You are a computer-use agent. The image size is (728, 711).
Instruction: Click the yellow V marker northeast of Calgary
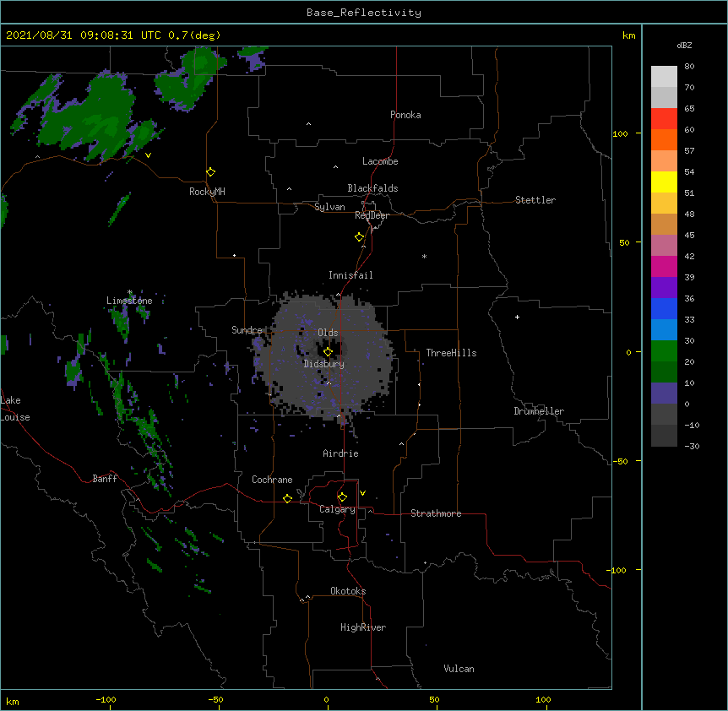pyautogui.click(x=362, y=493)
